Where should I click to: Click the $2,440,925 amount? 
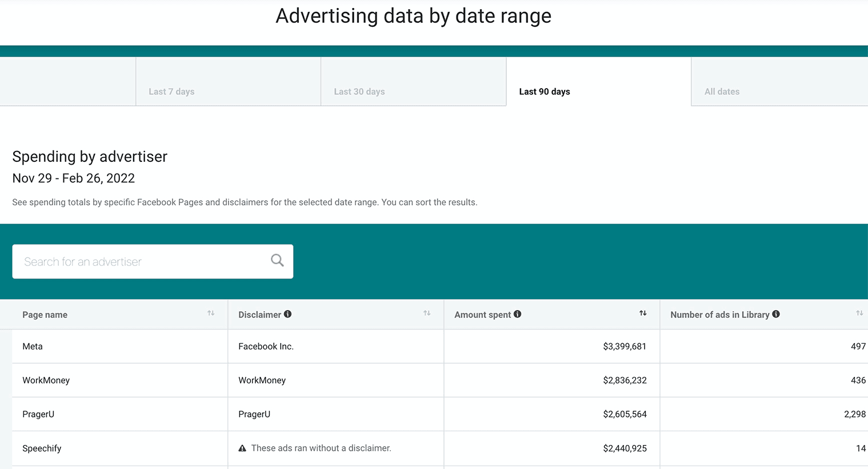(625, 448)
